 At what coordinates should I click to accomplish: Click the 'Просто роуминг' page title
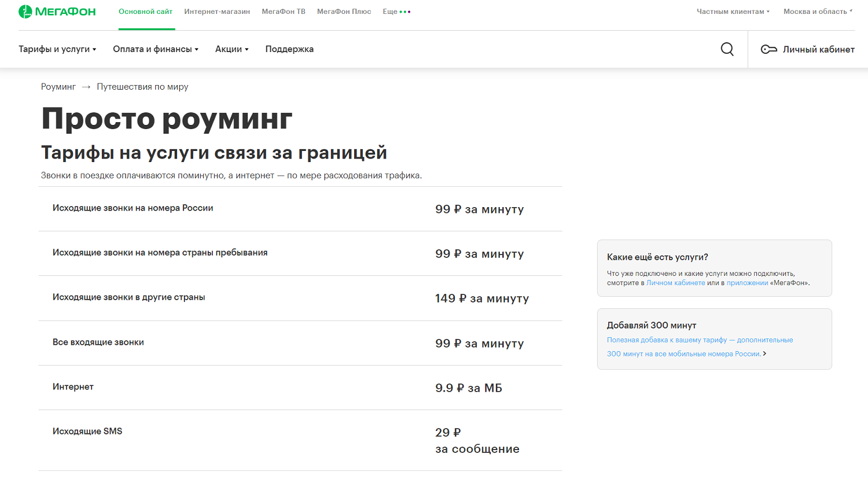[x=167, y=119]
